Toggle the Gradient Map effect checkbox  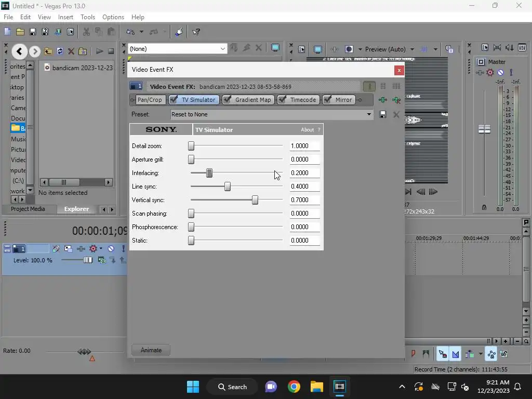228,99
